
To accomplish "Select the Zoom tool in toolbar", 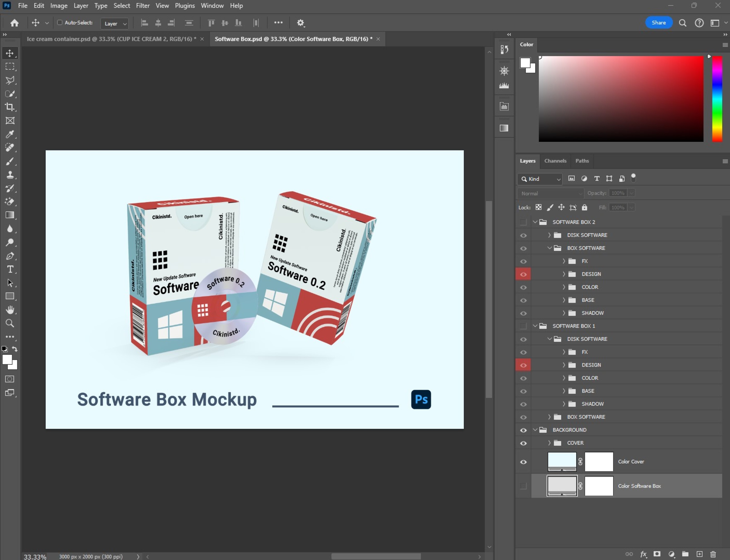I will click(10, 323).
